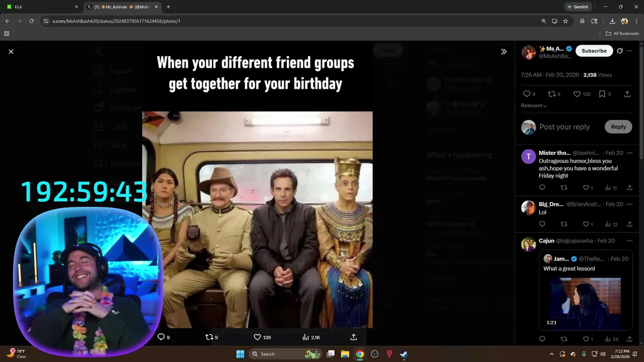Open the @BrianAndr handle link
The image size is (644, 362).
click(x=584, y=204)
